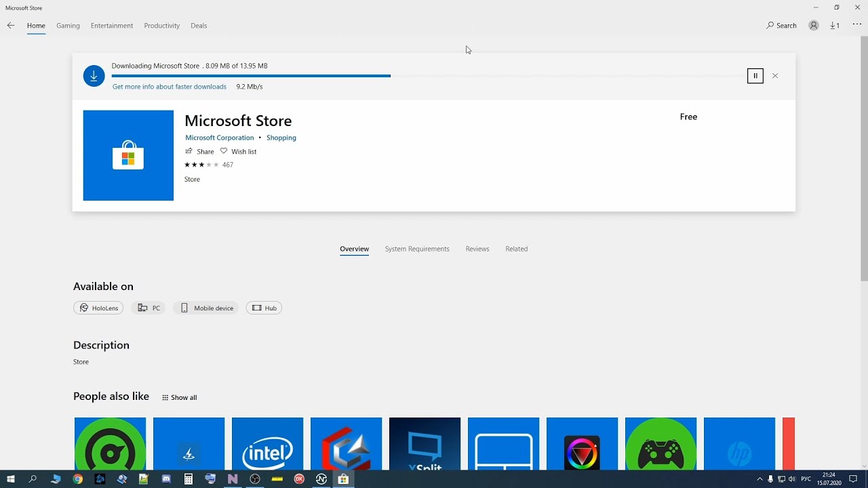Image resolution: width=868 pixels, height=488 pixels.
Task: Open the red cube logo app tile
Action: point(346,443)
